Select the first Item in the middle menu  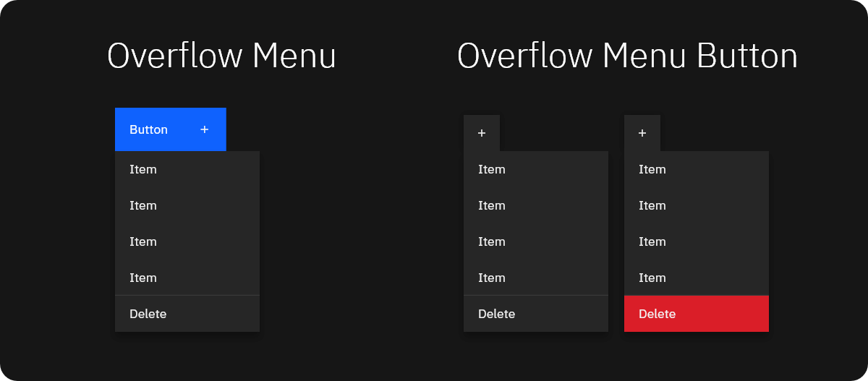pyautogui.click(x=536, y=169)
